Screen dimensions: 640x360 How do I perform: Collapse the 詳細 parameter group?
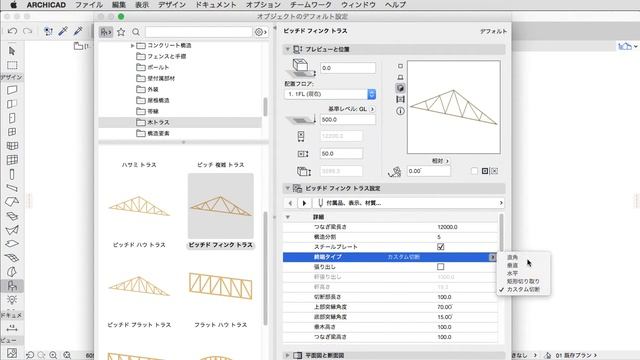(288, 217)
